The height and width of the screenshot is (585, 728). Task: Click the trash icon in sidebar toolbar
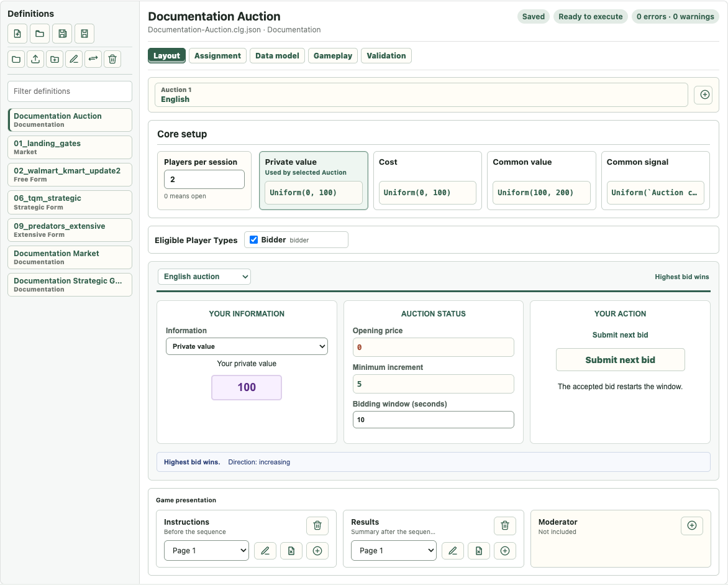point(112,59)
